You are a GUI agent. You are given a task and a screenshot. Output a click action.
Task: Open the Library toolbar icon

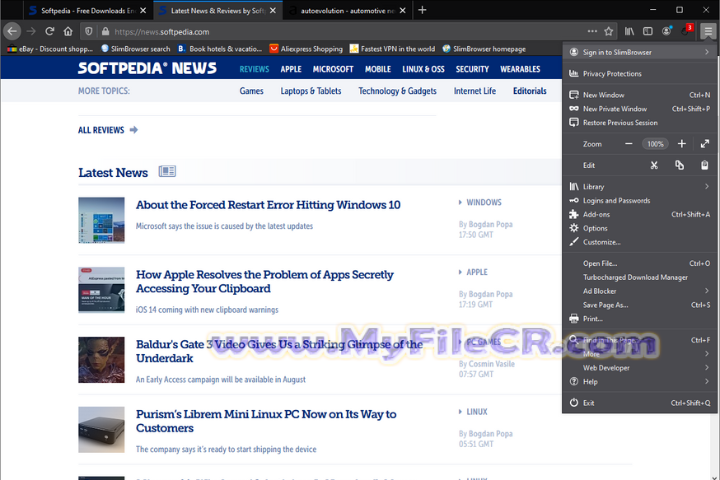(629, 32)
